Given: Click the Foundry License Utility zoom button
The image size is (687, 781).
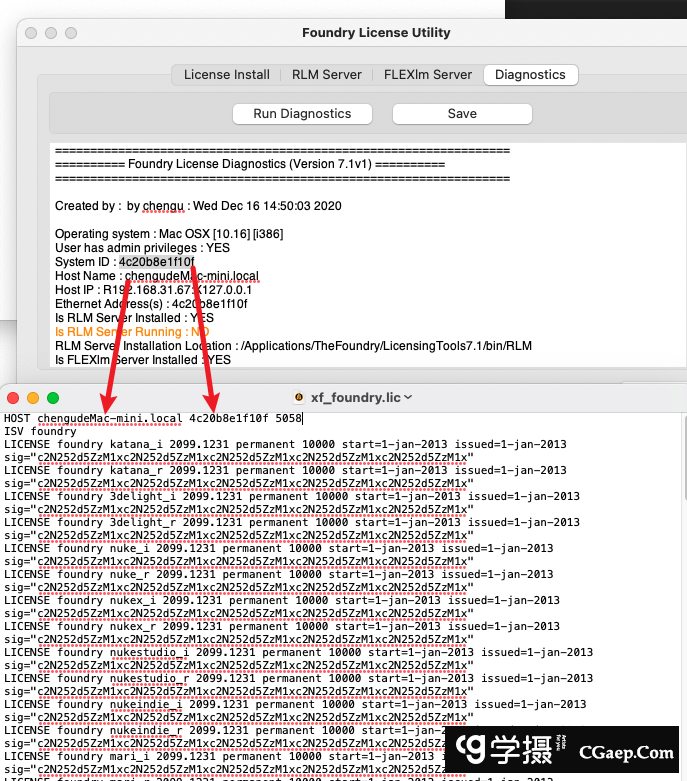Looking at the screenshot, I should tap(70, 33).
